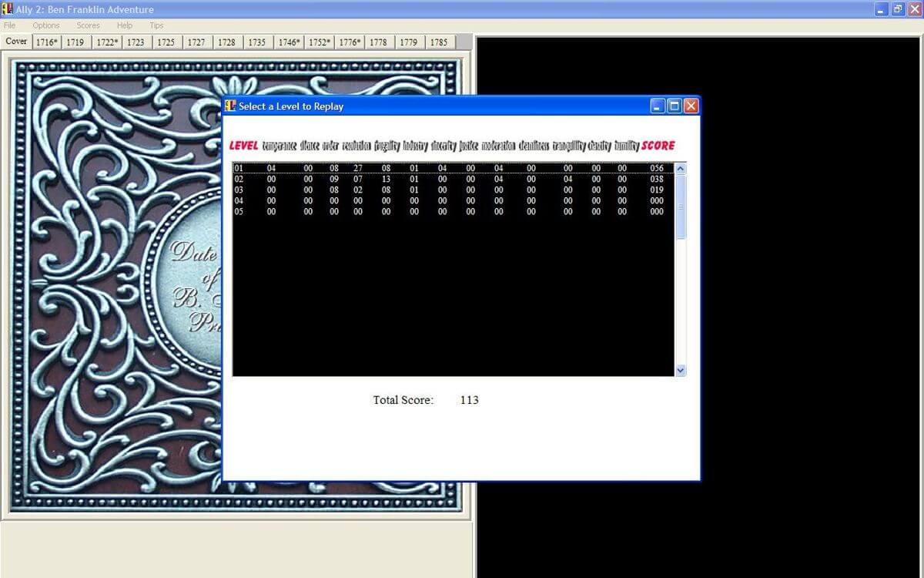The height and width of the screenshot is (578, 924).
Task: Switch to the 1746* tab
Action: coord(289,42)
